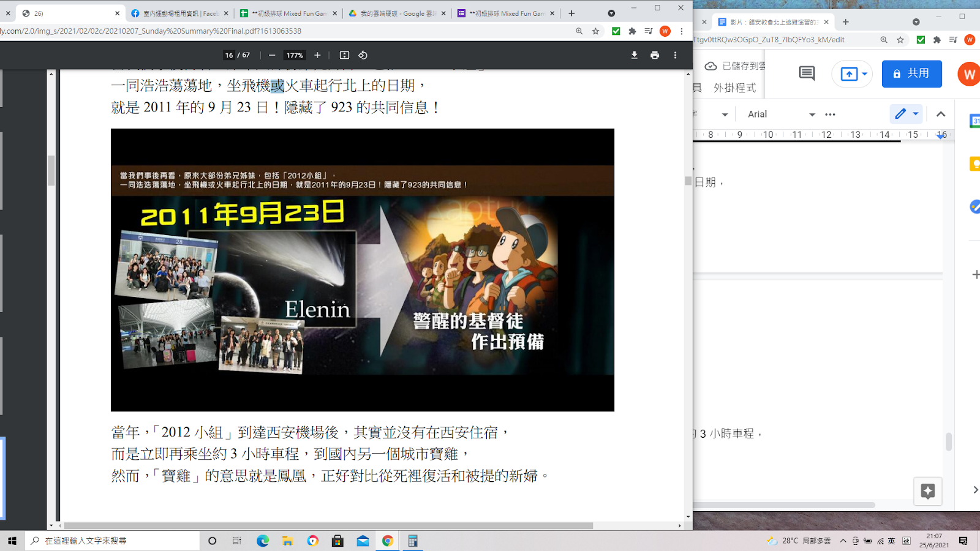Collapse the Docs menus with chevron
The width and height of the screenshot is (980, 551).
click(x=941, y=114)
